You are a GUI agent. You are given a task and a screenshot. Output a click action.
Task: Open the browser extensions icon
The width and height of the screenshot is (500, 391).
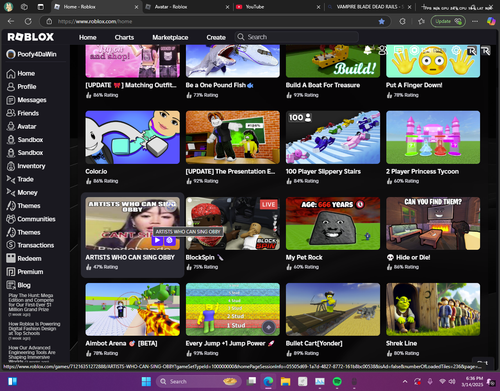[403, 21]
